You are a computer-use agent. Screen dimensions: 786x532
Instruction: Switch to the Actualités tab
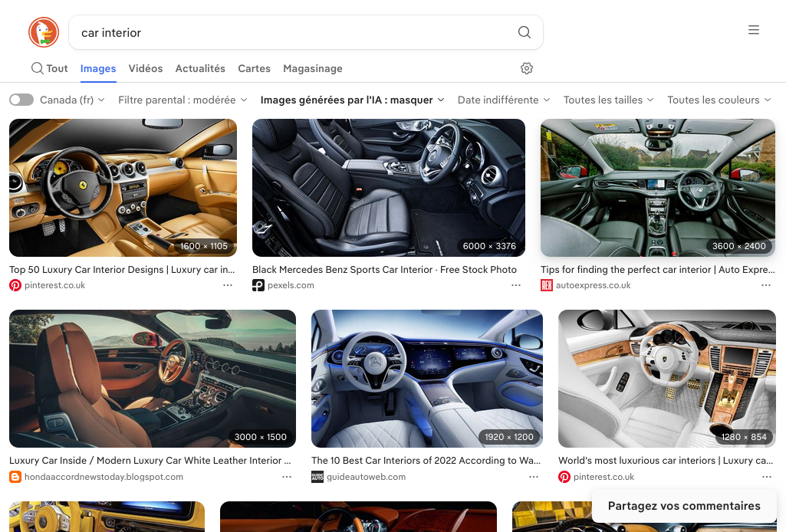[x=200, y=68]
